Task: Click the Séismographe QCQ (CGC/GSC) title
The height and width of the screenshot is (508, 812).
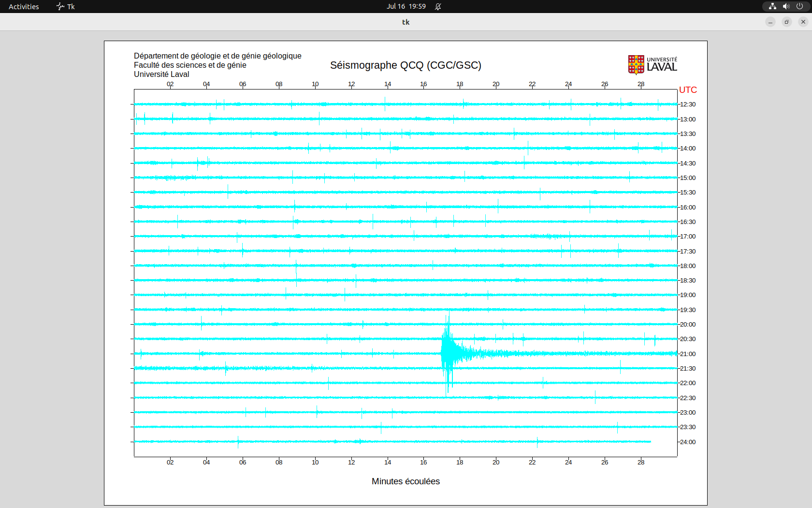Action: [x=406, y=65]
